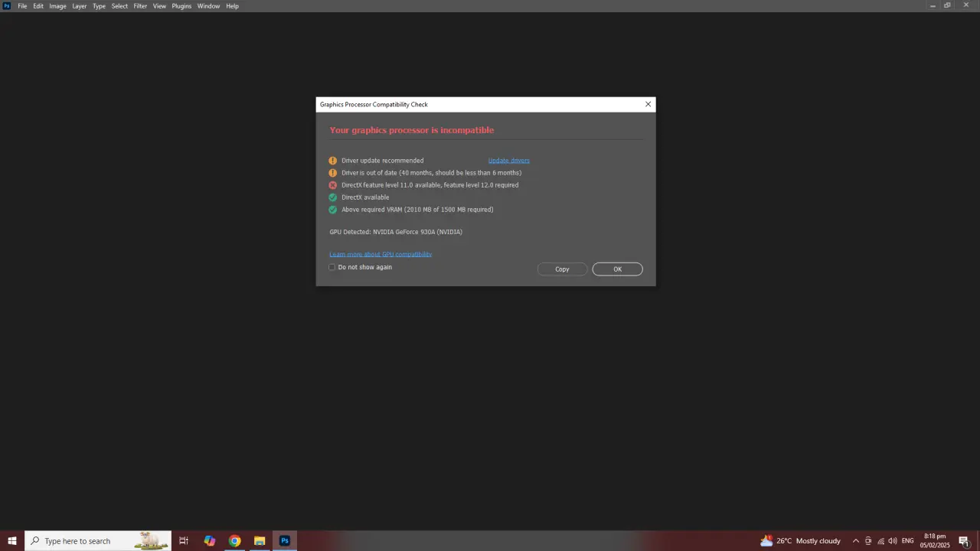Viewport: 980px width, 551px height.
Task: Open the Plugins menu
Action: [x=181, y=6]
